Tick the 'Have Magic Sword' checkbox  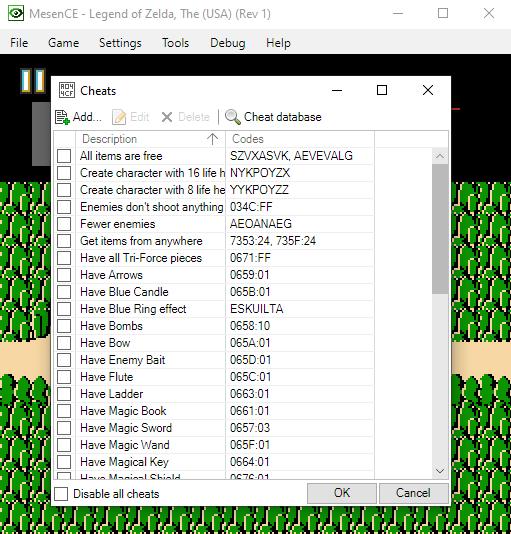click(x=64, y=428)
